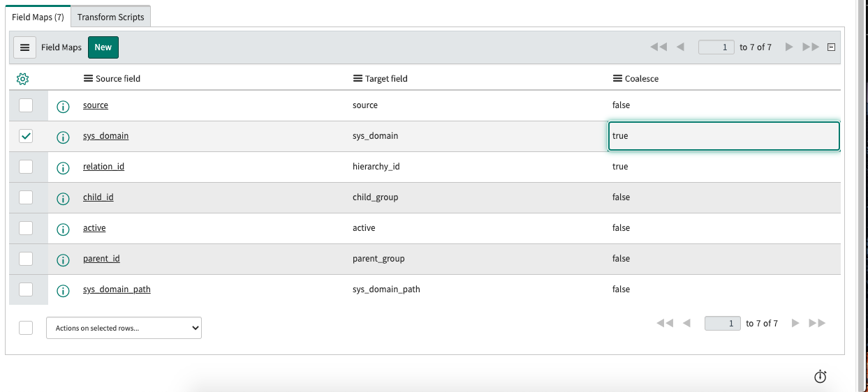This screenshot has width=868, height=392.
Task: Click the top page number input field
Action: (x=716, y=47)
